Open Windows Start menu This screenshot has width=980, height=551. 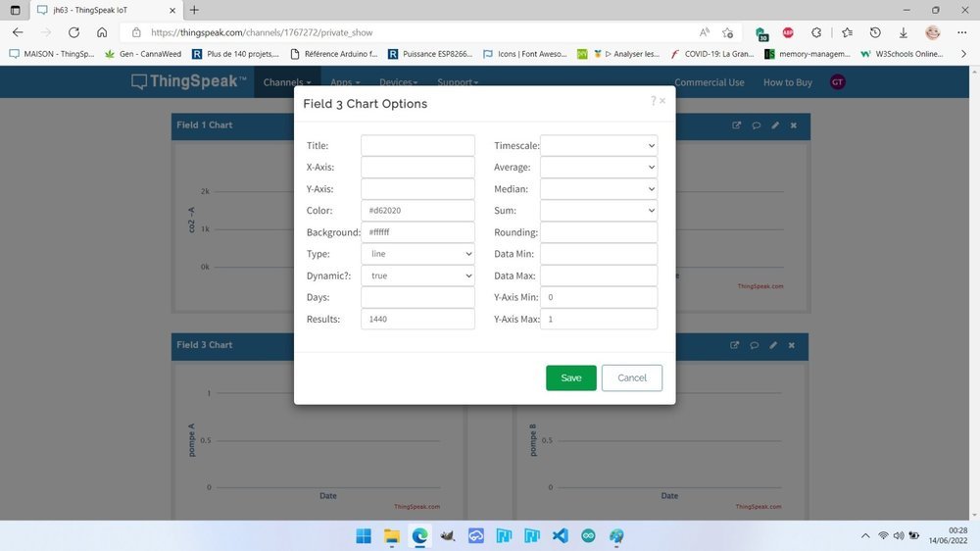[x=364, y=536]
